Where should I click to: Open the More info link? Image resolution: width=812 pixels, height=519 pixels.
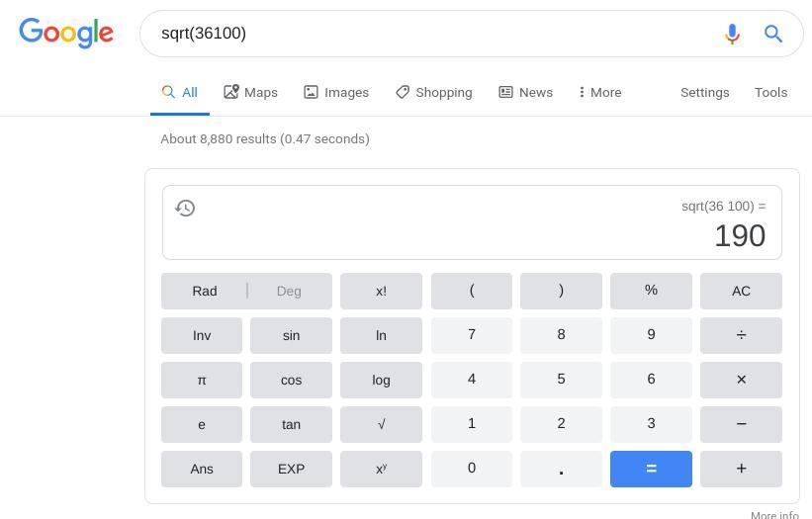coord(774,514)
